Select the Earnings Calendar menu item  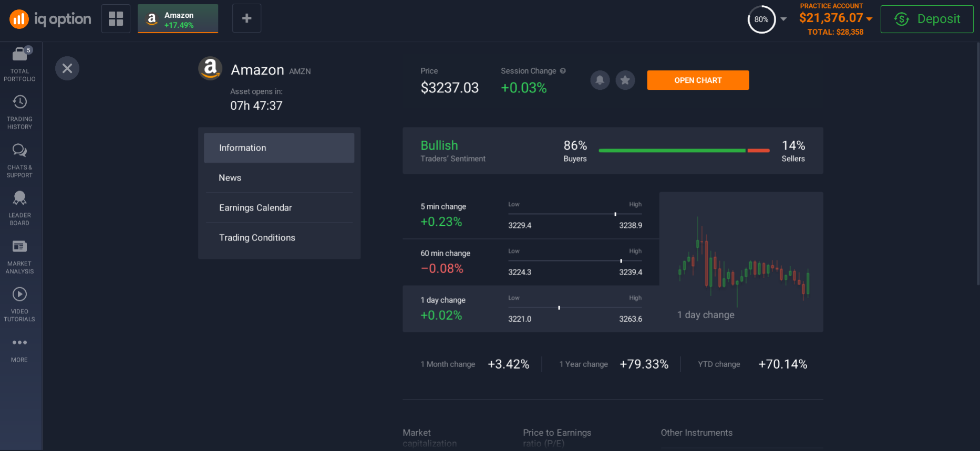click(x=279, y=208)
